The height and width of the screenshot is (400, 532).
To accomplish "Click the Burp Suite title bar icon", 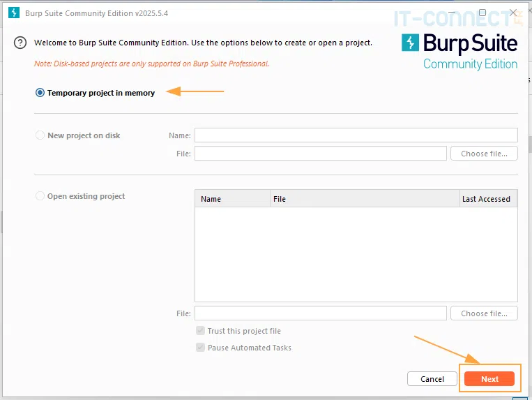I will (13, 13).
